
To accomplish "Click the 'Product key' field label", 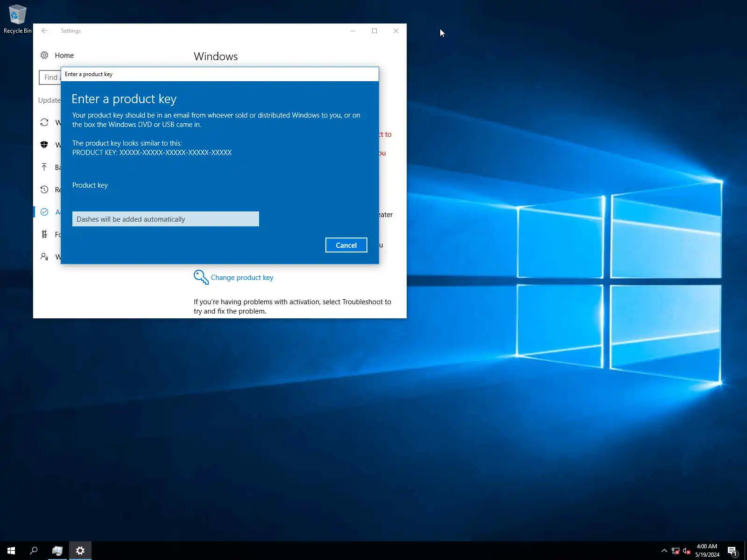I will (x=90, y=185).
